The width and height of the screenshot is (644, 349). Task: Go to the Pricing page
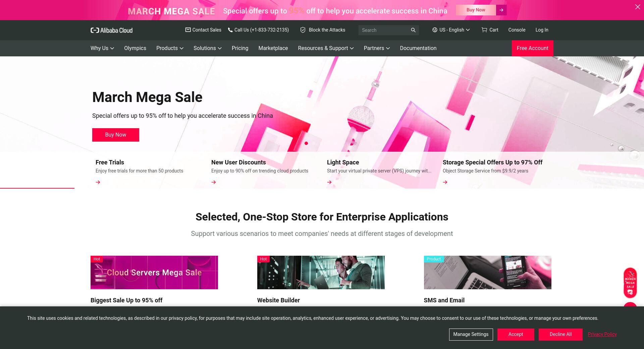click(x=240, y=48)
